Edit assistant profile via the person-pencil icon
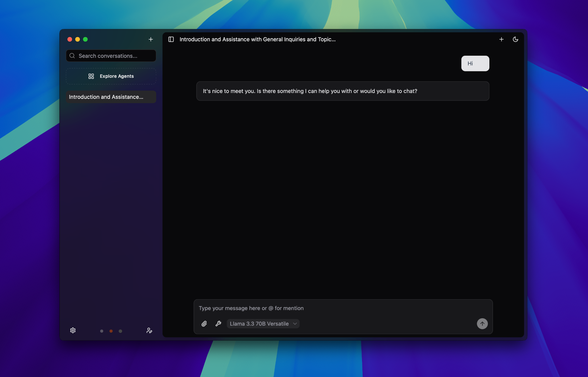The height and width of the screenshot is (377, 588). 149,330
